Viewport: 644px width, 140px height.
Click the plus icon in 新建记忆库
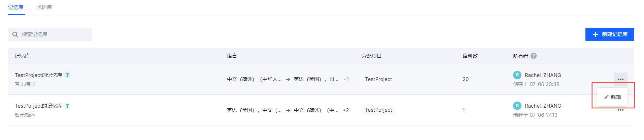pos(595,34)
